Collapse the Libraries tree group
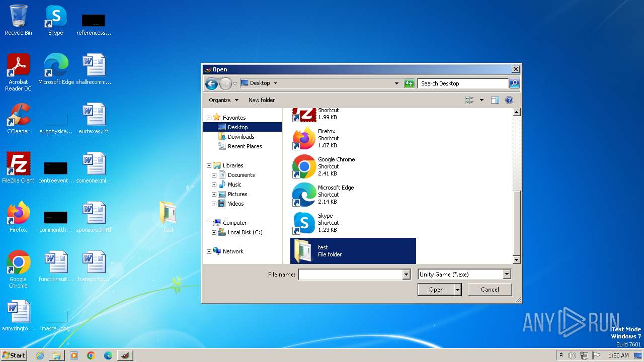The height and width of the screenshot is (362, 644). click(209, 165)
